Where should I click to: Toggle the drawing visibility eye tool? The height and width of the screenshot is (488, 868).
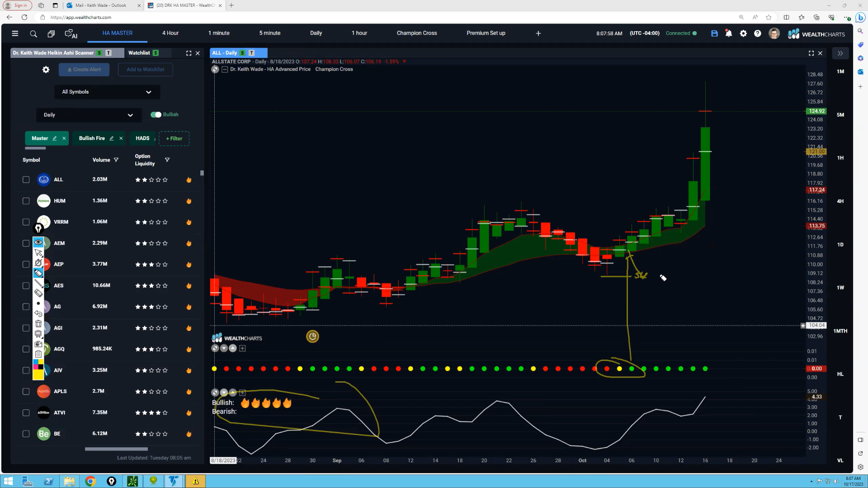[x=38, y=242]
